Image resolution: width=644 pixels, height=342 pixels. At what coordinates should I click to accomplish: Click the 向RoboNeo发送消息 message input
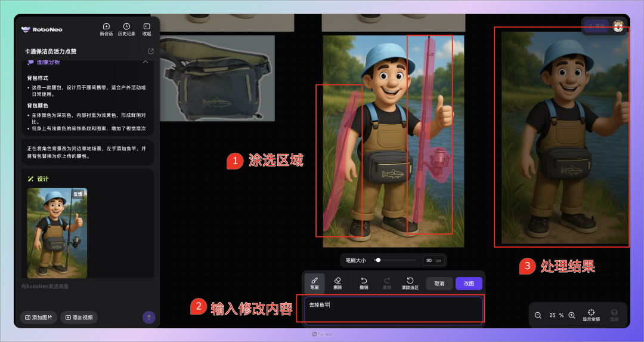point(87,286)
